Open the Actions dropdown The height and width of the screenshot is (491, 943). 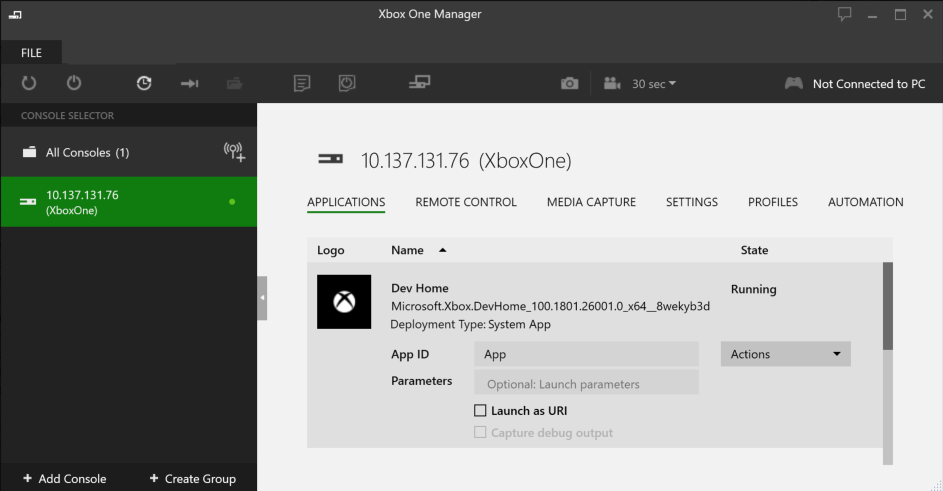[x=785, y=354]
